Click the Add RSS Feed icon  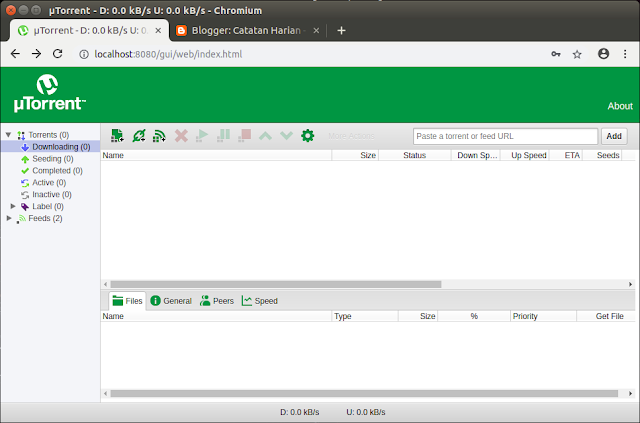159,136
